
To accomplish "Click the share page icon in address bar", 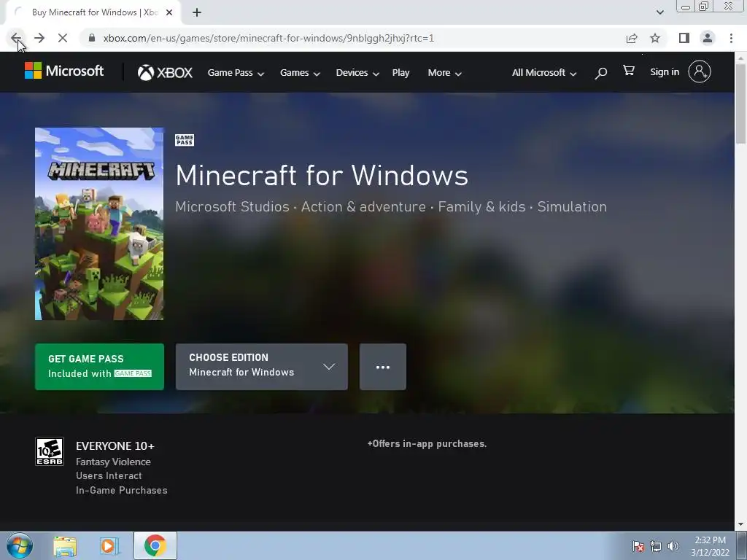I will click(632, 38).
